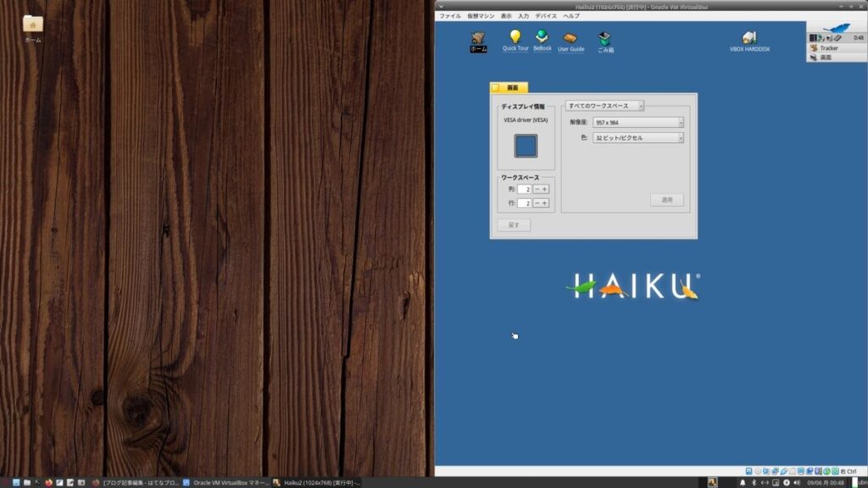868x488 pixels.
Task: Click the Haiku leaf Deskbar menu
Action: pos(837,28)
